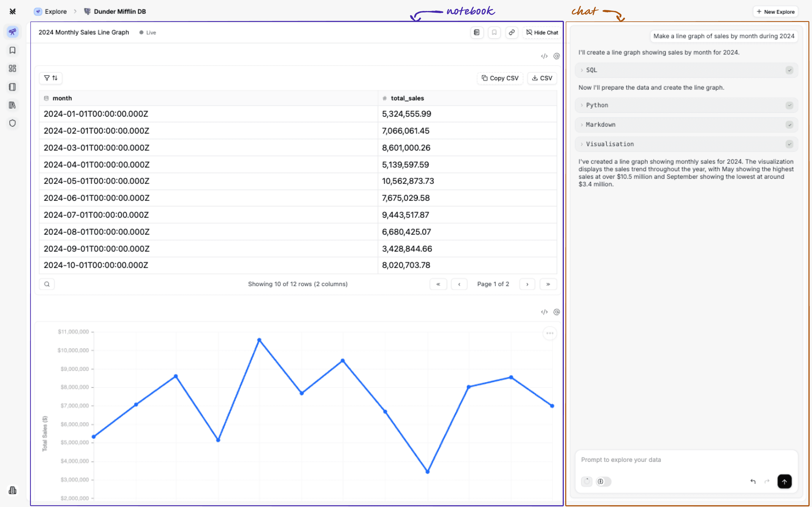
Task: Click the Copy CSV button
Action: (499, 78)
